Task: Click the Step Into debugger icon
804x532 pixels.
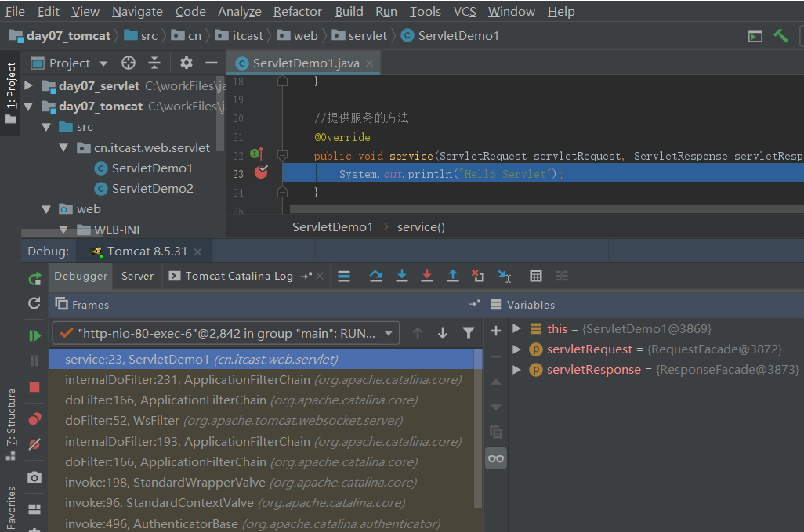Action: point(402,276)
